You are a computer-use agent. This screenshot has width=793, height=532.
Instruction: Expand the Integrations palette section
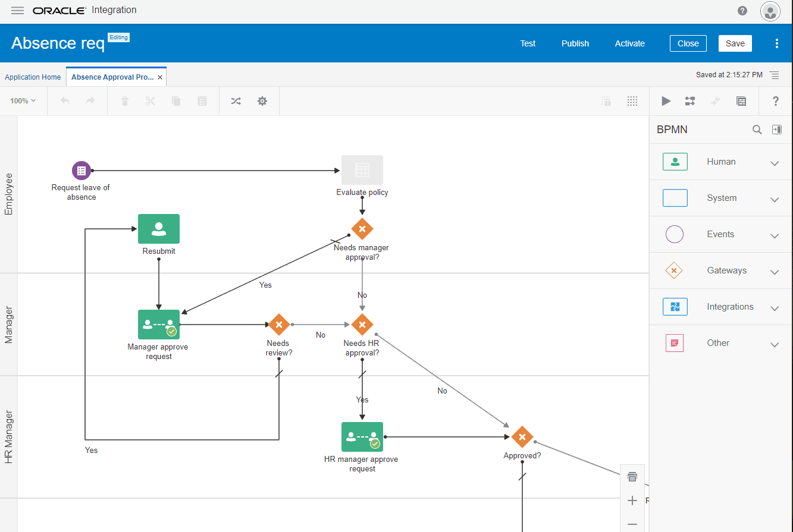click(x=774, y=308)
